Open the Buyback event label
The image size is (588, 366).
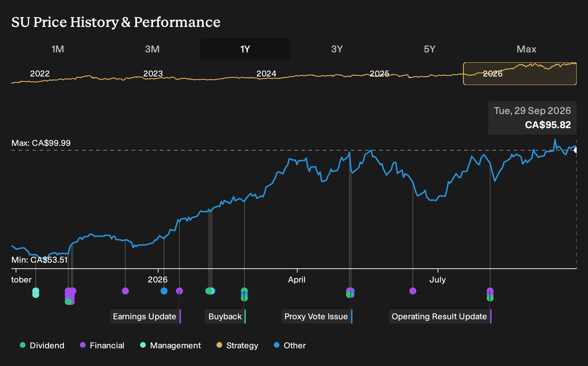point(225,316)
